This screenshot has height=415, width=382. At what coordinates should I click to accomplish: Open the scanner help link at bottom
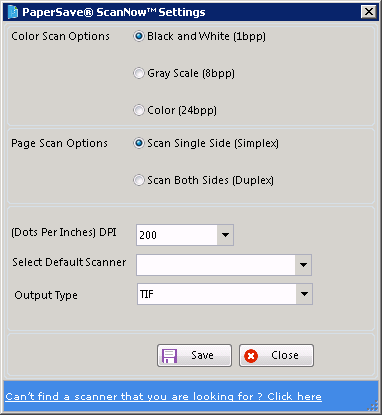tap(163, 396)
